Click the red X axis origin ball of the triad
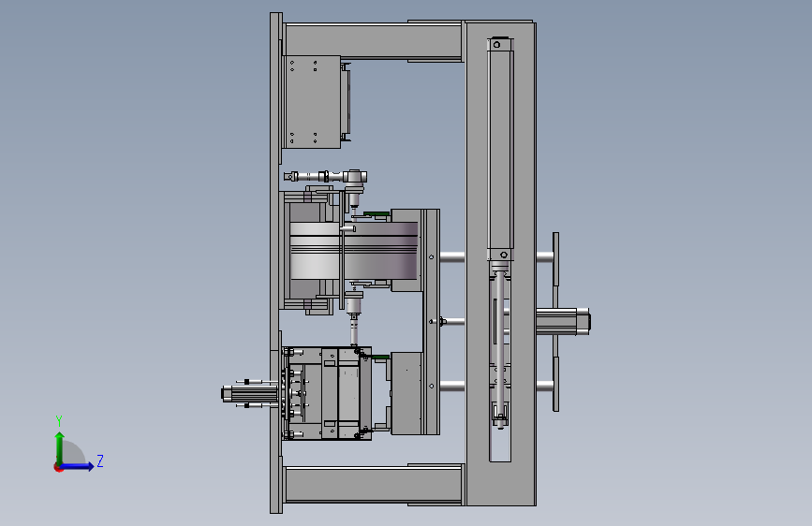This screenshot has height=526, width=812. pyautogui.click(x=58, y=468)
